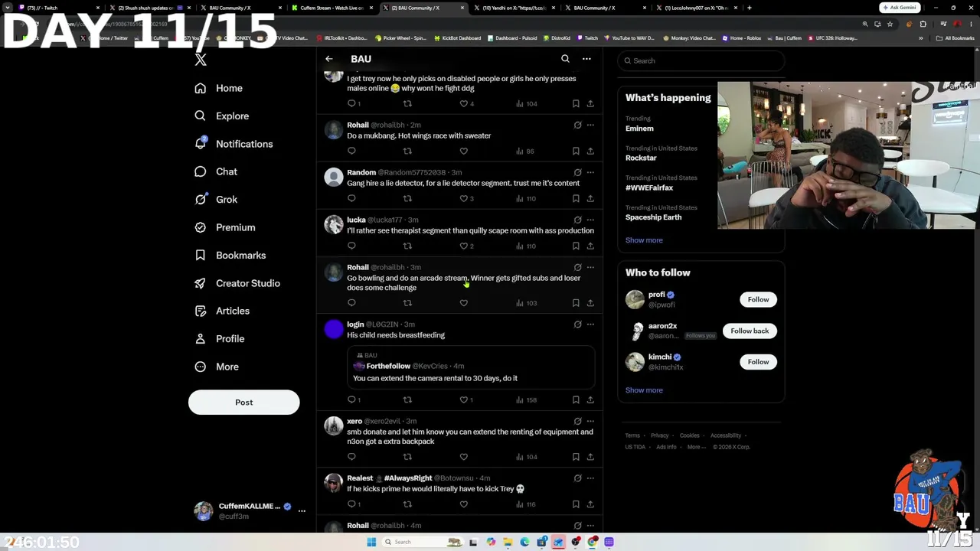Like Rohail's mukbang post
980x551 pixels.
click(463, 152)
